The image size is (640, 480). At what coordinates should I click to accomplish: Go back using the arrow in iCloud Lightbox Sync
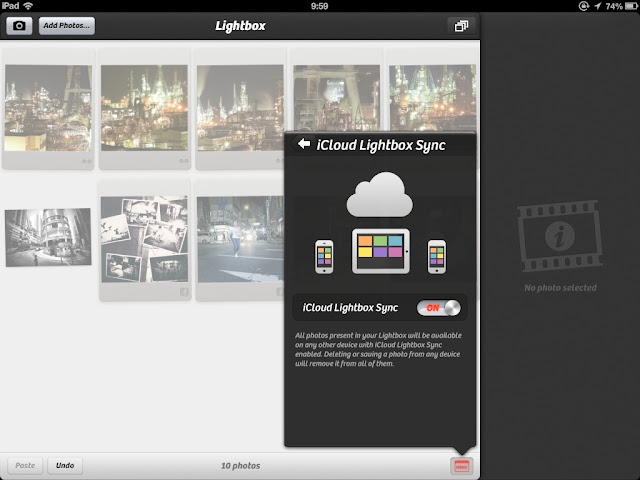pyautogui.click(x=304, y=144)
